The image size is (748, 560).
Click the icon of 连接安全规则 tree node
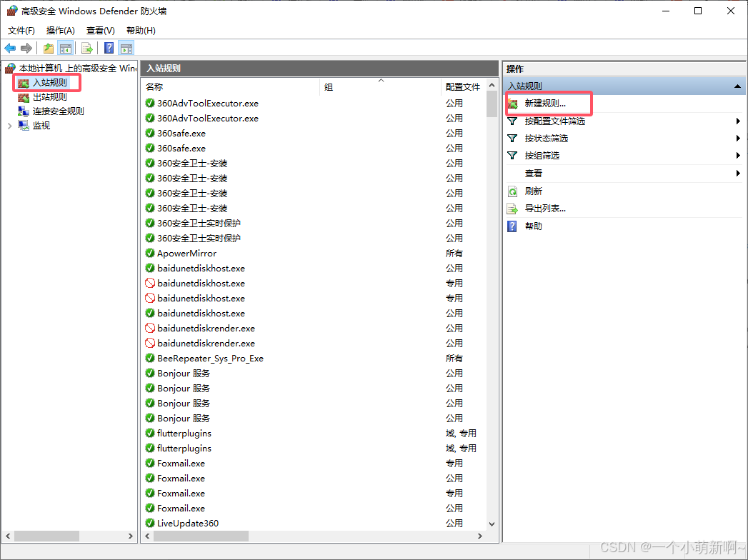coord(24,111)
